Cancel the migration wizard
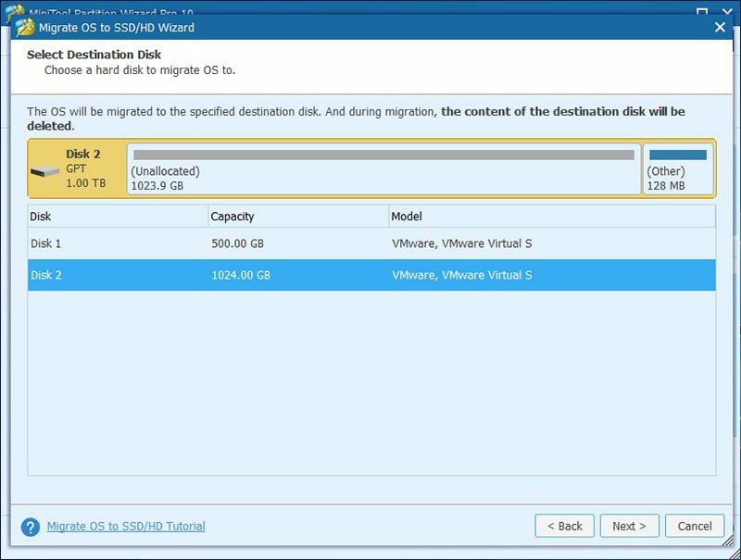 point(694,526)
